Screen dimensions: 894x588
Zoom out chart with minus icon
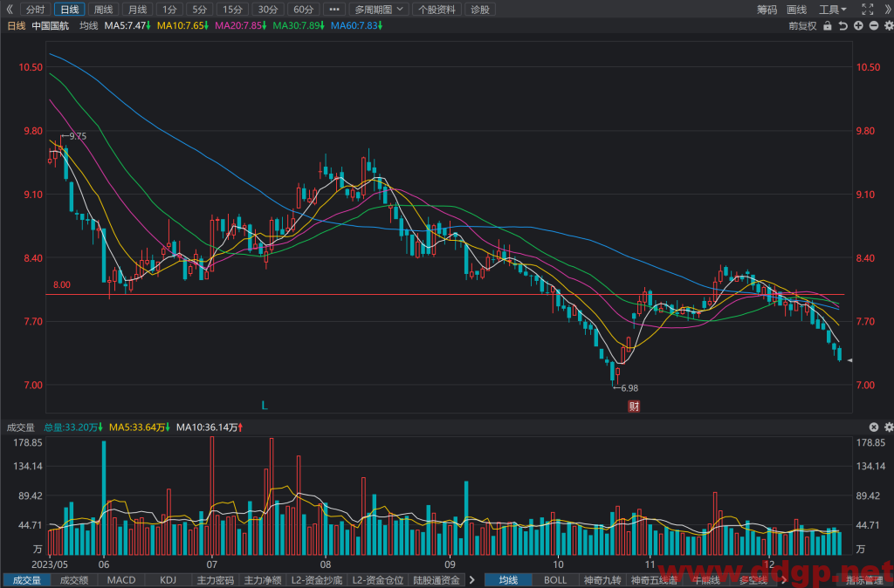(x=873, y=25)
